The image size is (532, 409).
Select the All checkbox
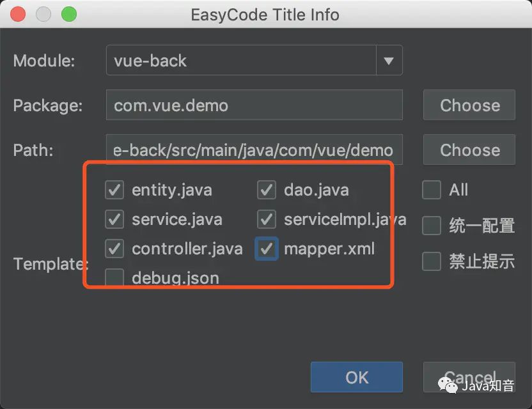coord(432,189)
